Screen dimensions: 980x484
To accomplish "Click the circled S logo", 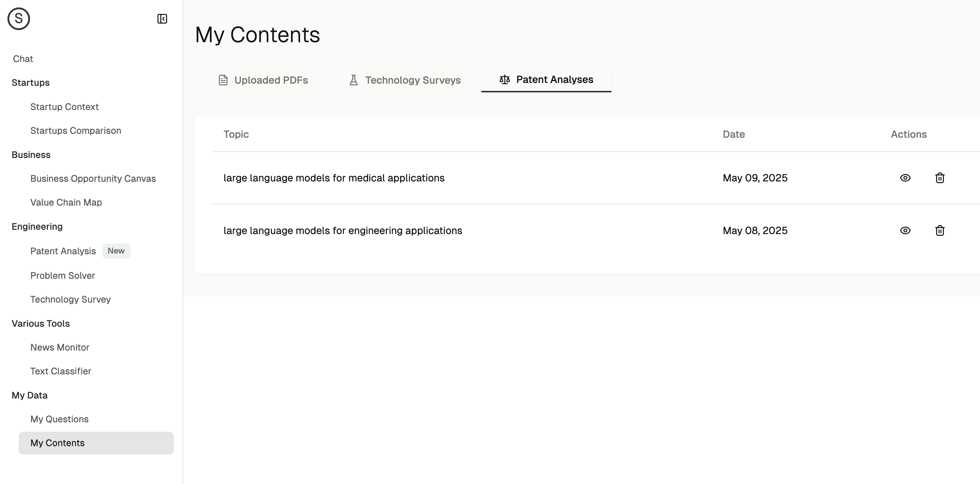I will click(19, 19).
